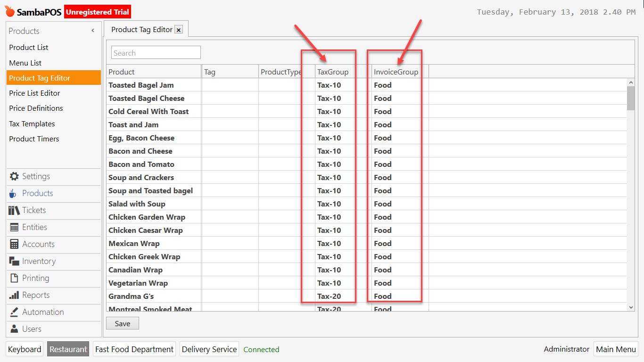Viewport: 644px width, 362px height.
Task: Select the Restaurant department
Action: (68, 349)
